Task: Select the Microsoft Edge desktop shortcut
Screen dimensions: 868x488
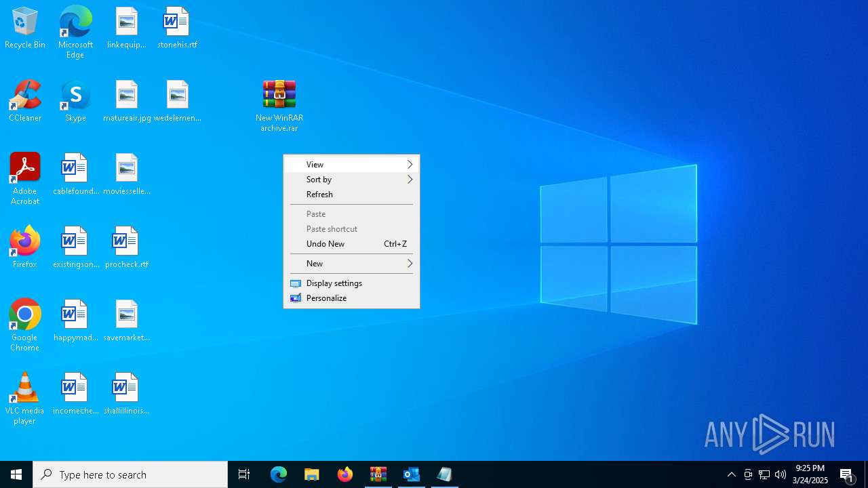Action: 75,33
